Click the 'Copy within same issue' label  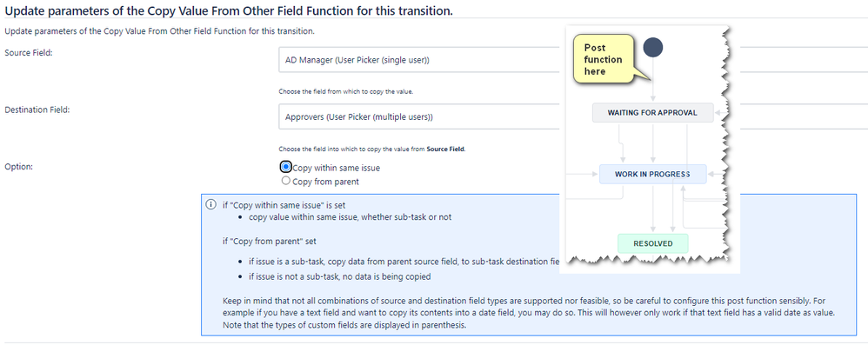(336, 168)
